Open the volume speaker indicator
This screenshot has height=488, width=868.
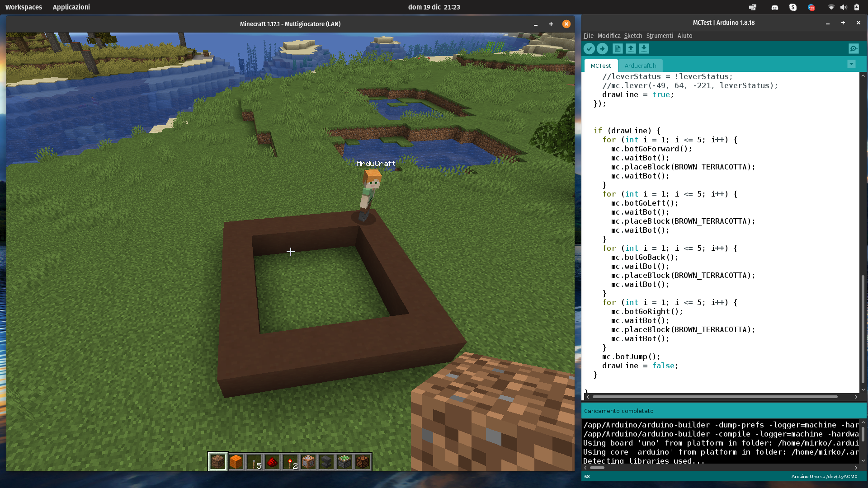[844, 7]
